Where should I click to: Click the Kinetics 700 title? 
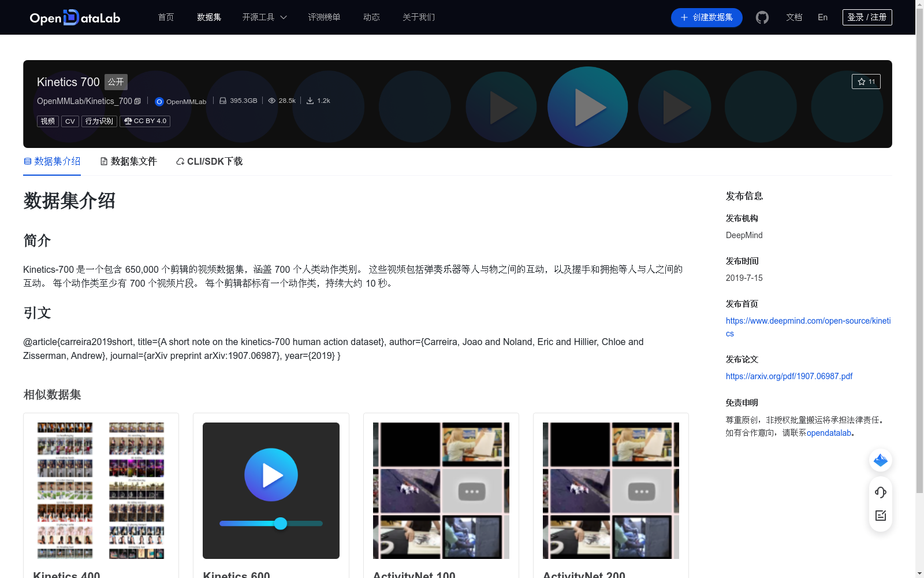68,82
